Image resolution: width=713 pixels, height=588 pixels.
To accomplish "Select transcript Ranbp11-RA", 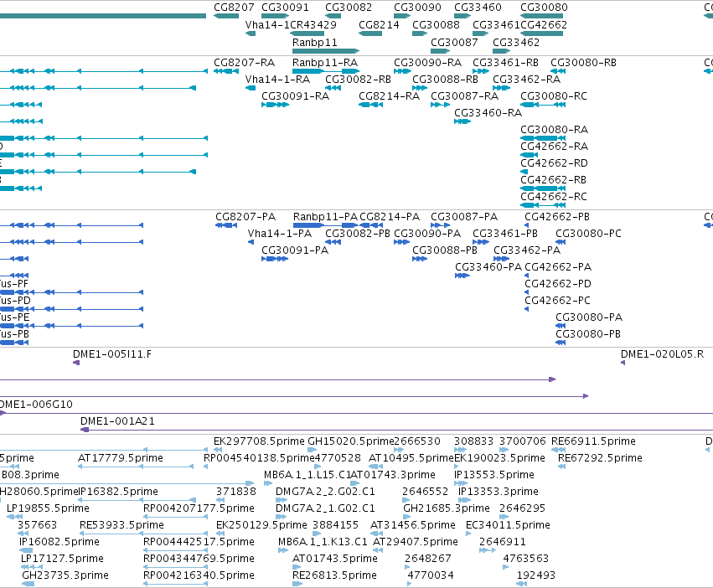I will pyautogui.click(x=326, y=71).
